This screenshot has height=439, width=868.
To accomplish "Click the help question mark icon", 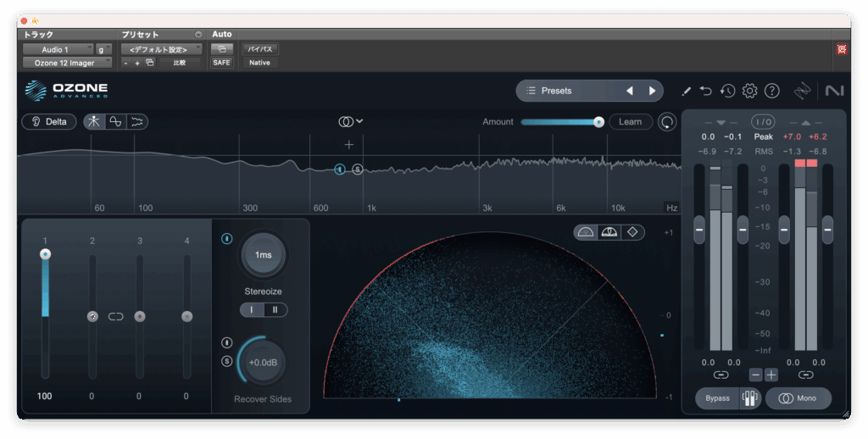I will [771, 91].
